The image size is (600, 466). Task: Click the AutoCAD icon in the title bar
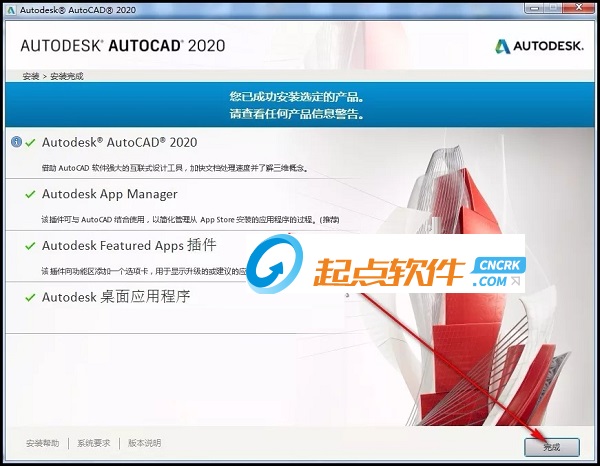click(10, 10)
